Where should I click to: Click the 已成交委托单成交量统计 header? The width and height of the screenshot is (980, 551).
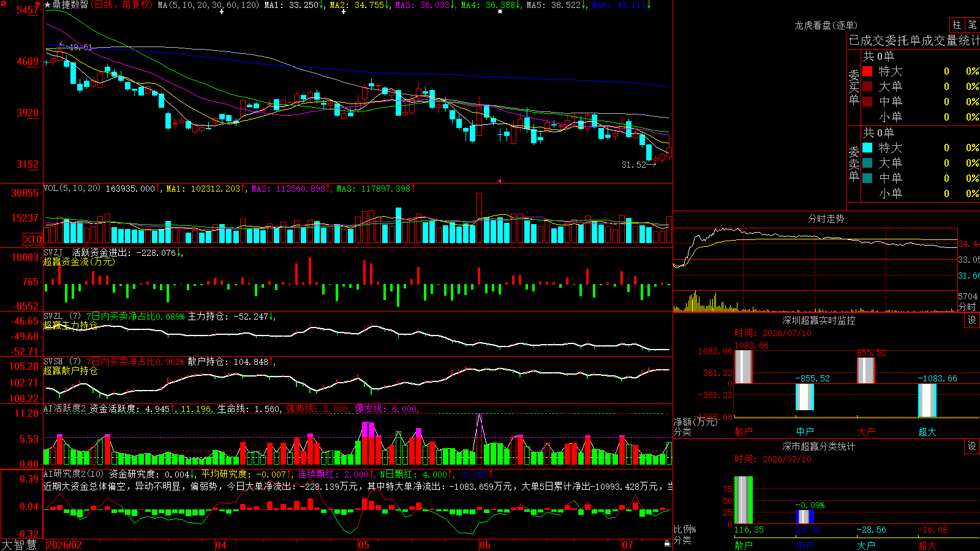click(x=914, y=40)
